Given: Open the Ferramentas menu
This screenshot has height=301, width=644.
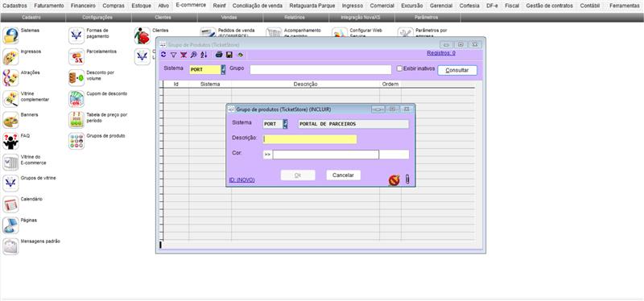Looking at the screenshot, I should 625,6.
